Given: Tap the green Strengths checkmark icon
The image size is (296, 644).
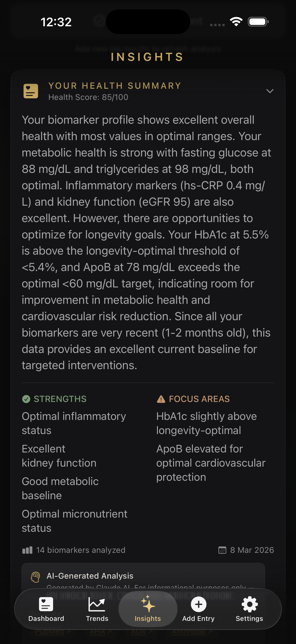Looking at the screenshot, I should [26, 399].
